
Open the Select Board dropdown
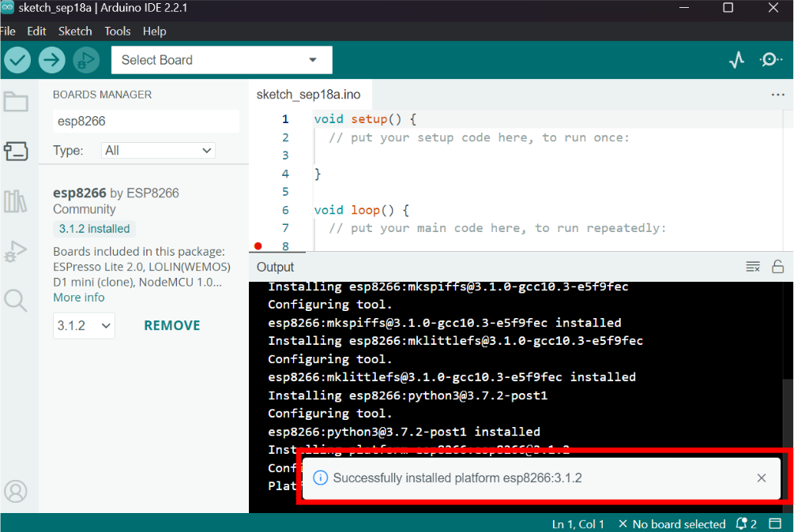(222, 60)
